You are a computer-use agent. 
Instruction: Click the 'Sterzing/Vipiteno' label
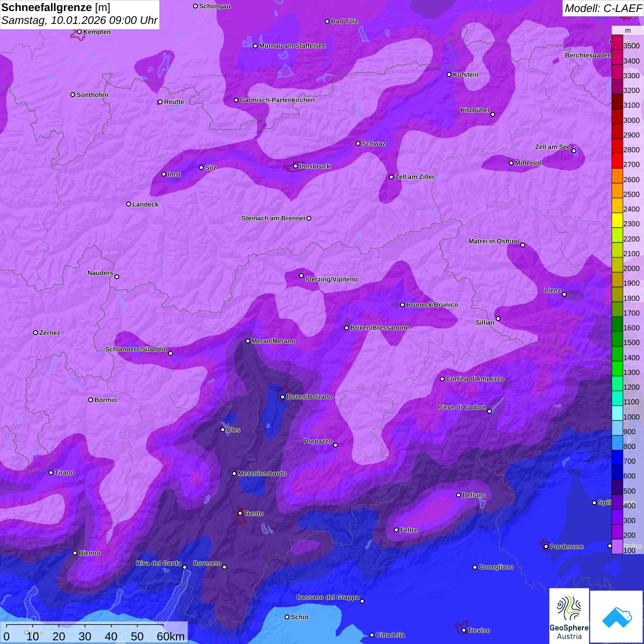coord(331,279)
